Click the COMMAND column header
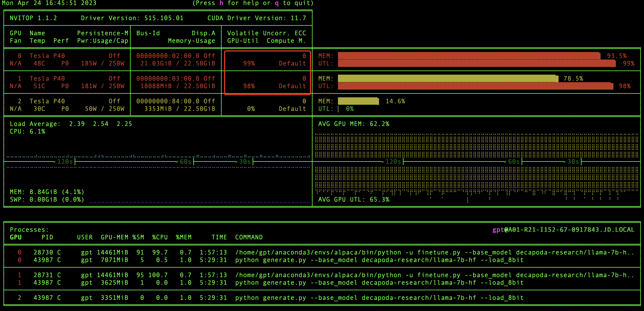Viewport: 644px width, 311px height. [x=249, y=237]
